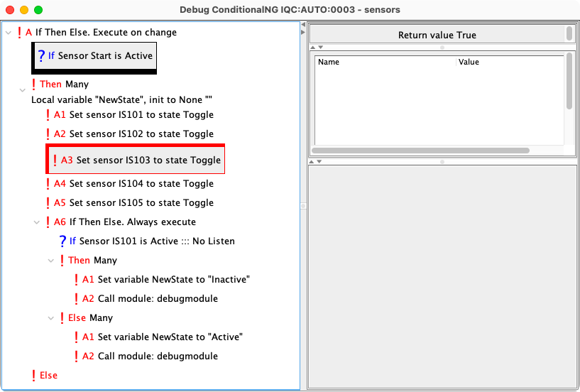Select Set variable NewState to "Inactive"
Viewport: 580px width, 392px height.
tap(173, 279)
